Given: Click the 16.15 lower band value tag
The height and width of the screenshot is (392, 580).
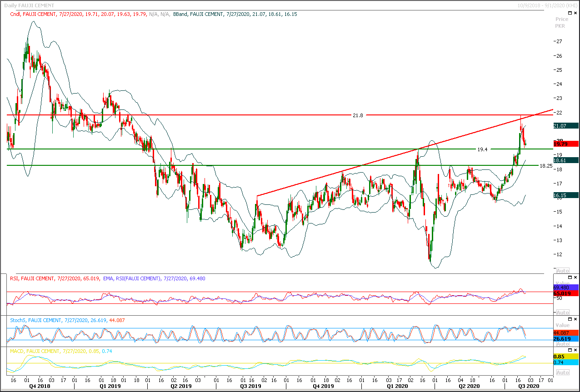Looking at the screenshot, I should tap(566, 195).
